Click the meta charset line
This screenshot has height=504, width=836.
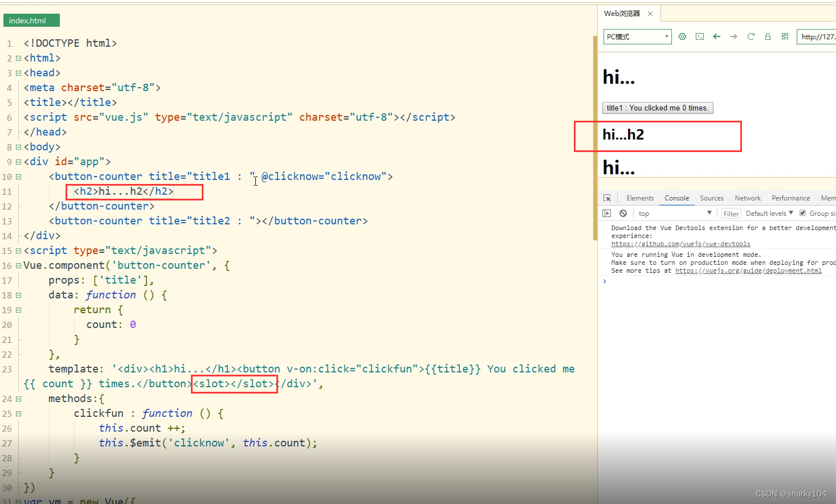[x=92, y=88]
